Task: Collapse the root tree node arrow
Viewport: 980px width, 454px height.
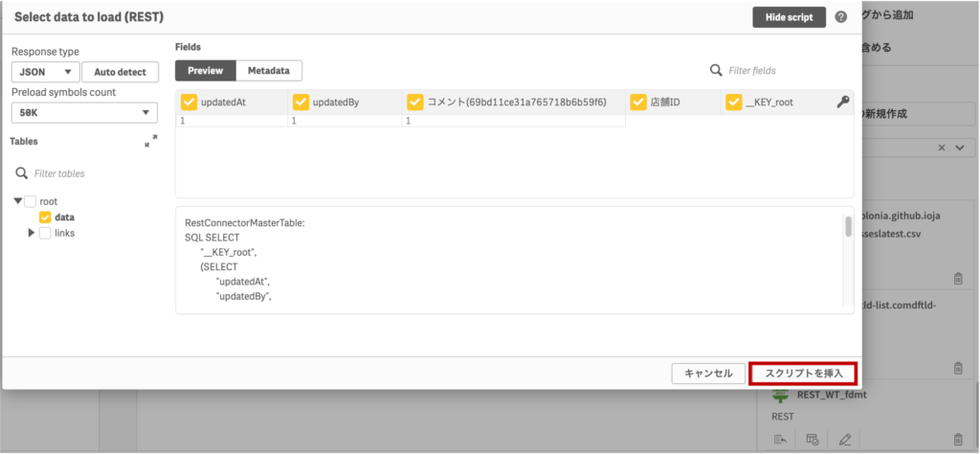Action: [18, 201]
